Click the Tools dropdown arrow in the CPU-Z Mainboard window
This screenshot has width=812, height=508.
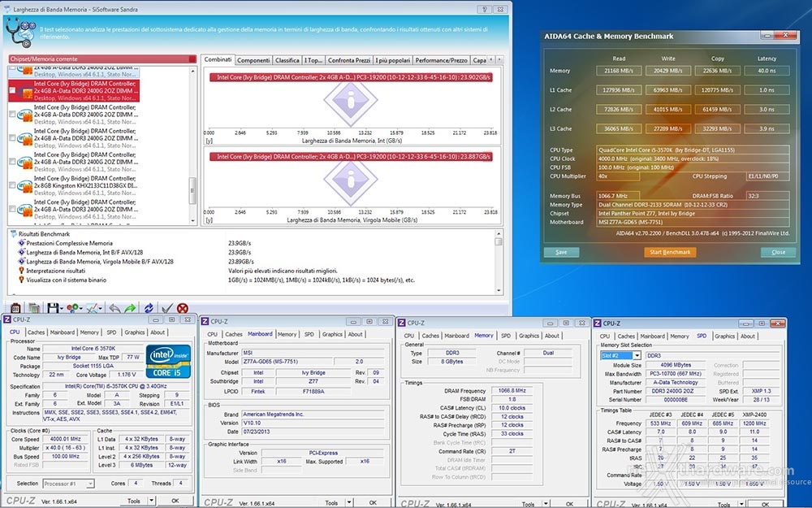click(349, 502)
